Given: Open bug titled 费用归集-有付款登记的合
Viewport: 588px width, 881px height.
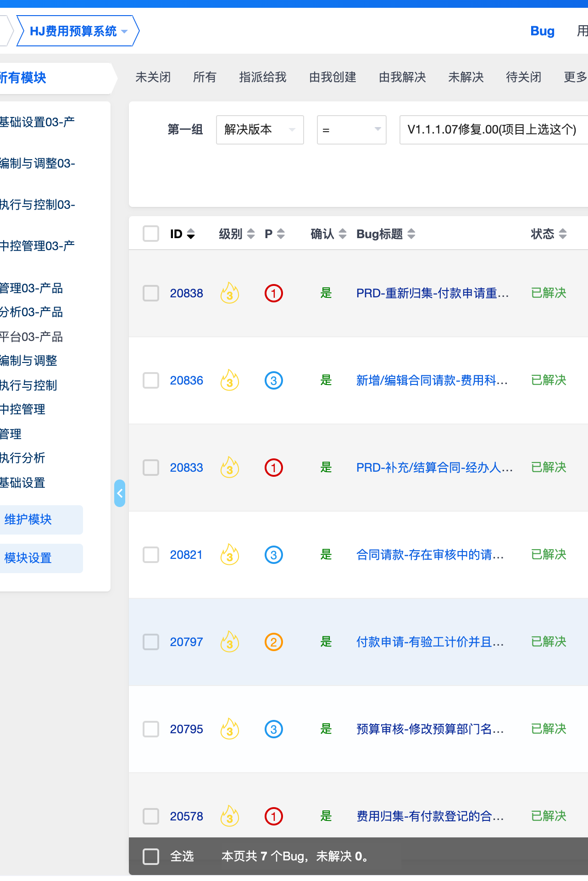Looking at the screenshot, I should 430,816.
